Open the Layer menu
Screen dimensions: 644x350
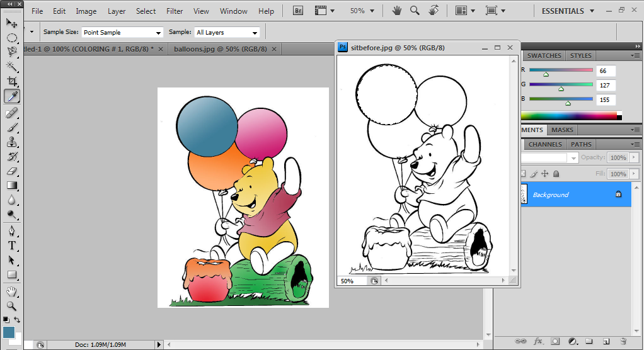(117, 11)
